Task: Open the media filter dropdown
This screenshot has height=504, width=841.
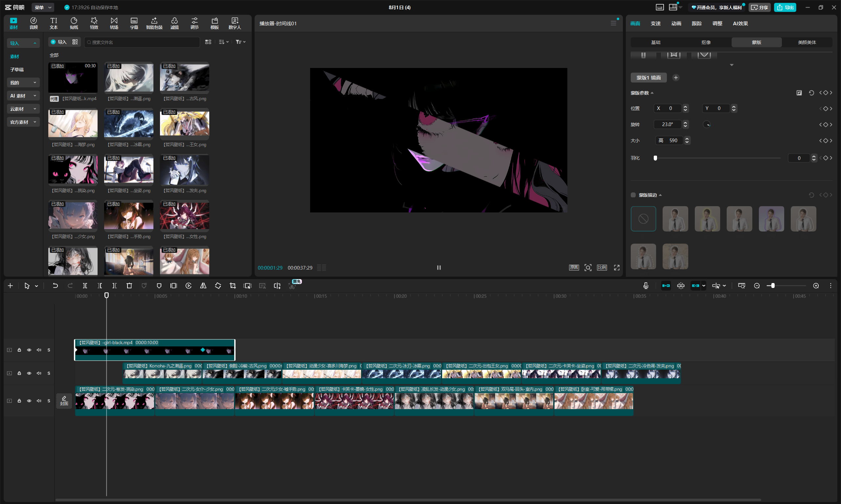Action: coord(240,42)
